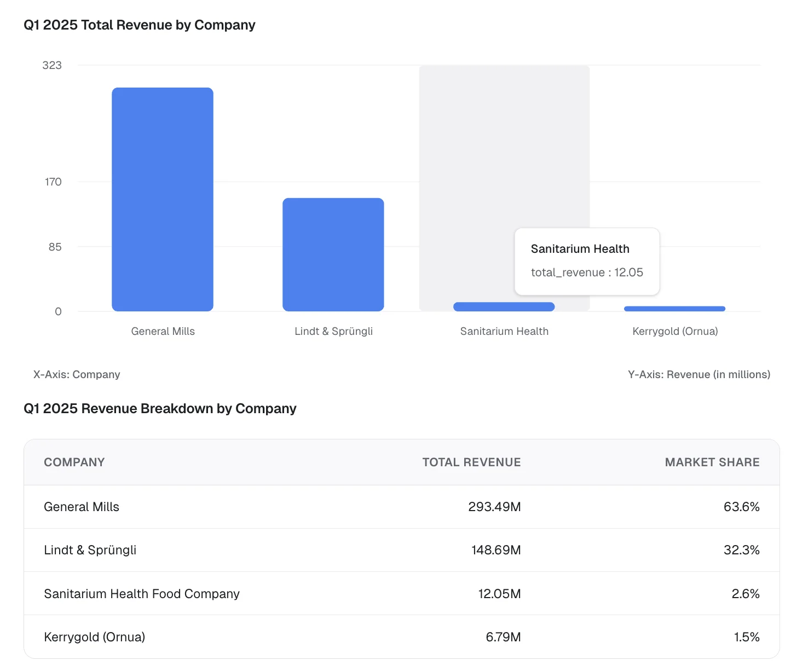Click the Sanitarium Health tooltip box
Image resolution: width=808 pixels, height=672 pixels.
pos(587,261)
